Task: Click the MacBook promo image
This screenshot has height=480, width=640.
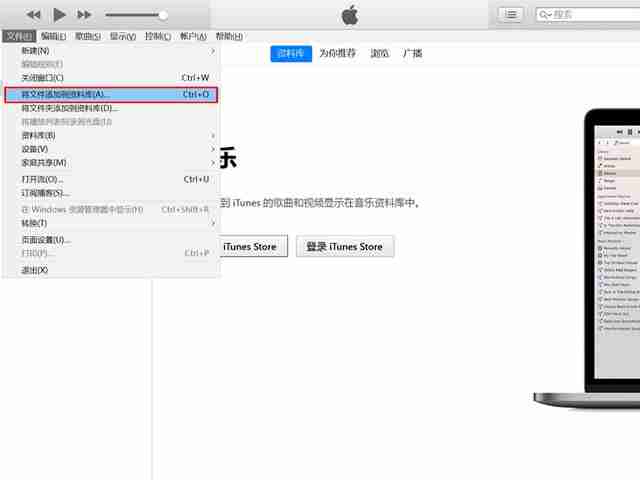Action: click(588, 257)
